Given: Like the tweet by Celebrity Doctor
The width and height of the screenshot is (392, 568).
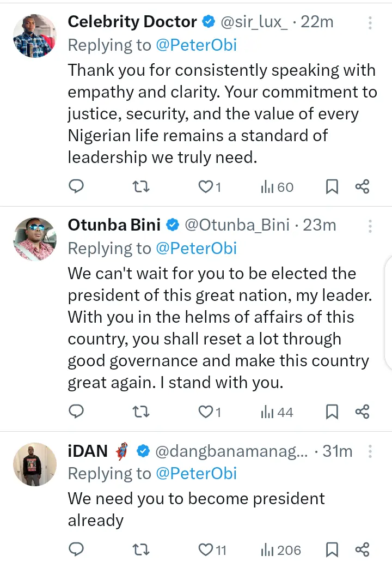Looking at the screenshot, I should (x=206, y=187).
